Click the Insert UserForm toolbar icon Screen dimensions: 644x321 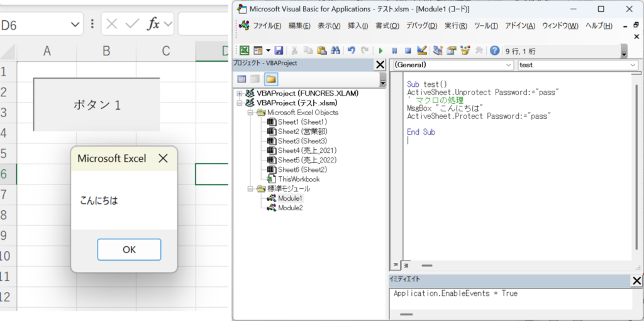258,50
